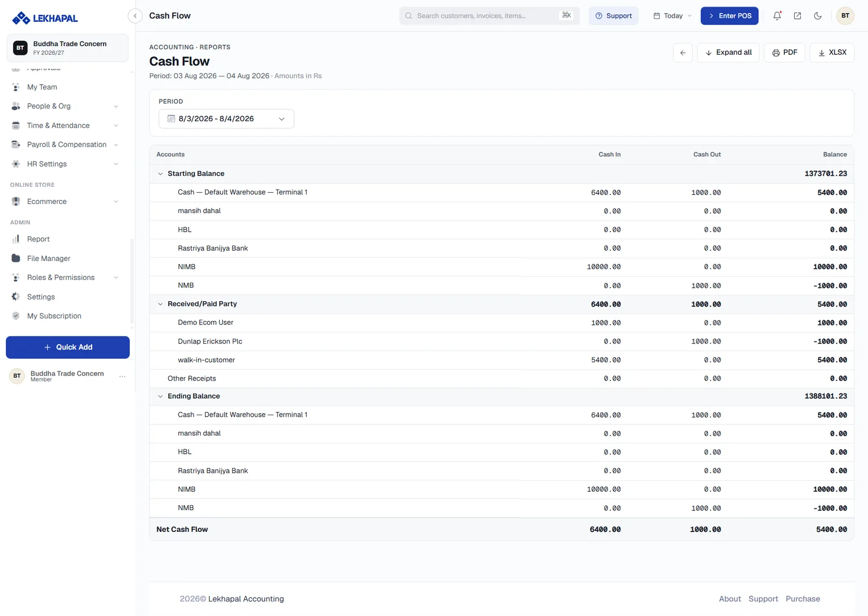Click Support footer link
This screenshot has height=616, width=868.
coord(763,599)
